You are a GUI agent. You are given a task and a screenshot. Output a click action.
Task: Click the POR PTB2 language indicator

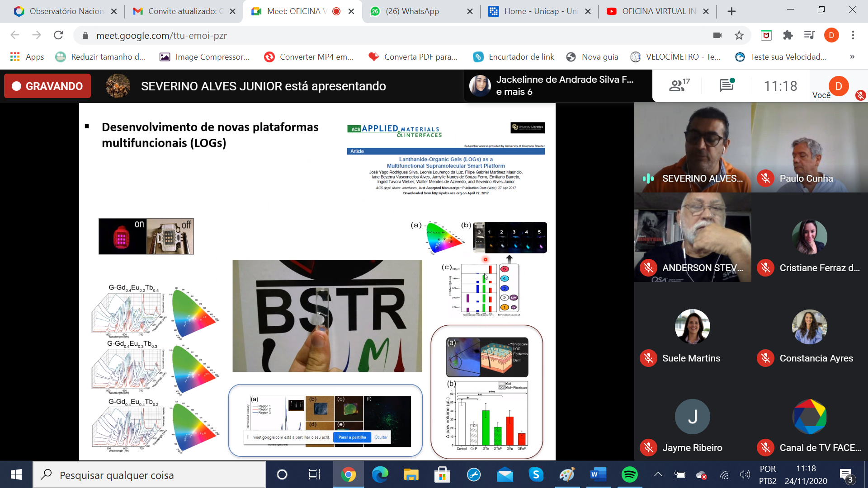(768, 475)
